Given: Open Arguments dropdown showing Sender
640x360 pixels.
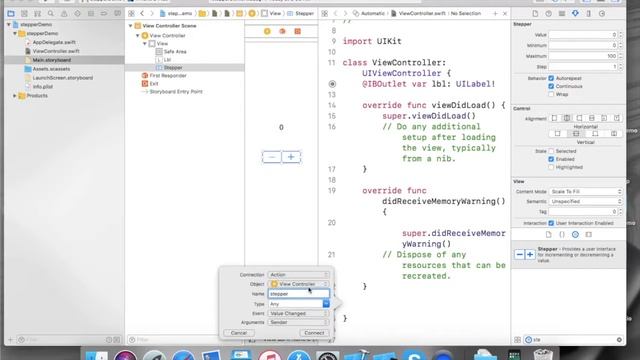Looking at the screenshot, I should coord(298,322).
